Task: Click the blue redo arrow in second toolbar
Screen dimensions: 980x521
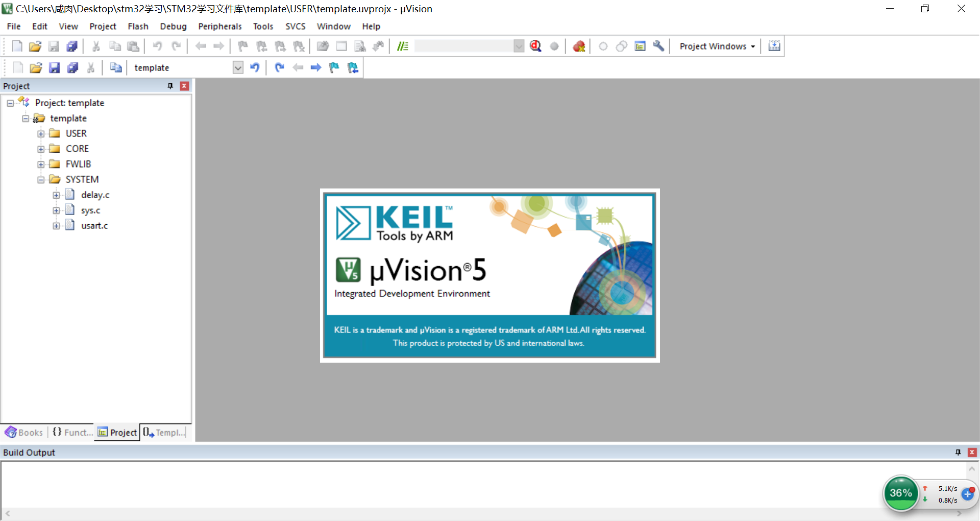Action: pos(279,67)
